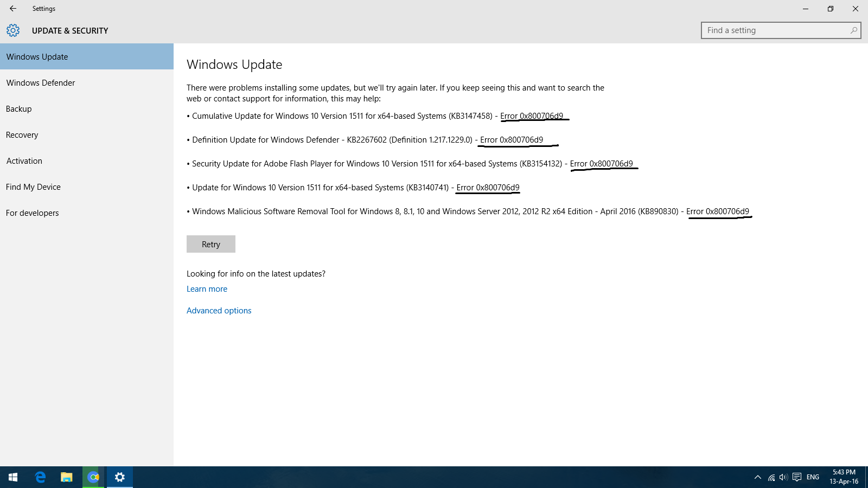Open Windows Defender settings
This screenshot has width=868, height=488.
(x=87, y=82)
